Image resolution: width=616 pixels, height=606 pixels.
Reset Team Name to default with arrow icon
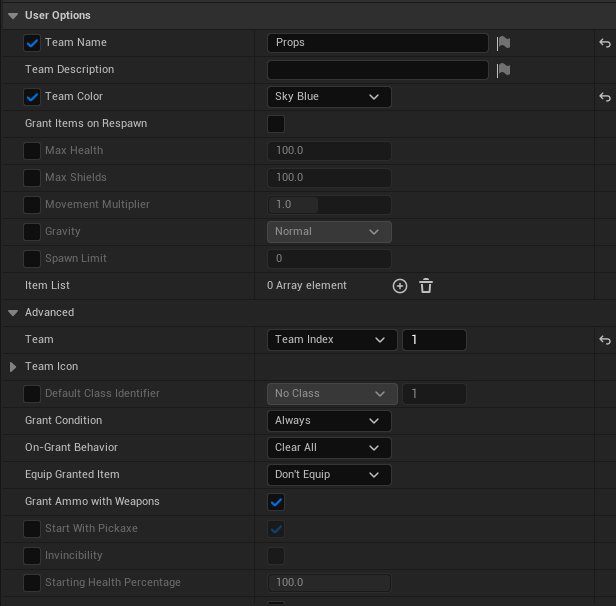(605, 43)
